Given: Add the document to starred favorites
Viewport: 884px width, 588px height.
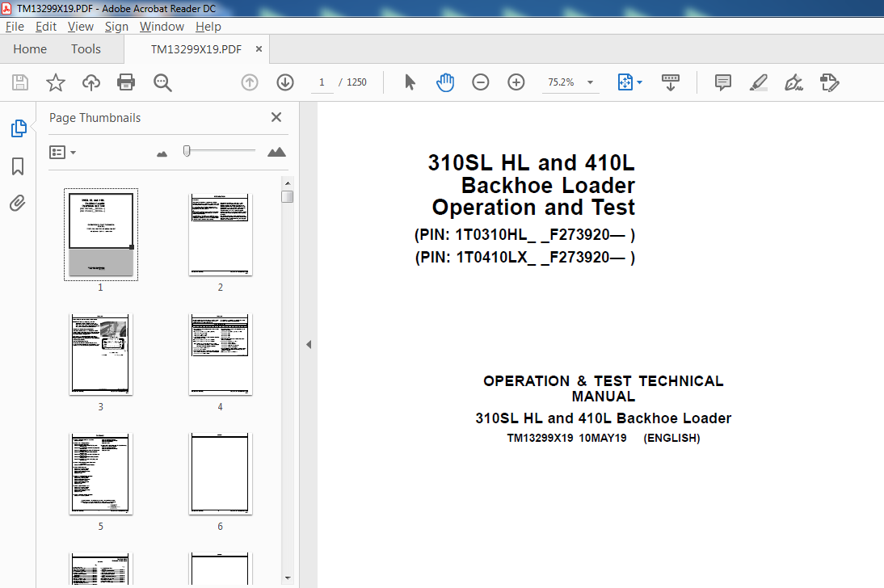Looking at the screenshot, I should coord(55,82).
